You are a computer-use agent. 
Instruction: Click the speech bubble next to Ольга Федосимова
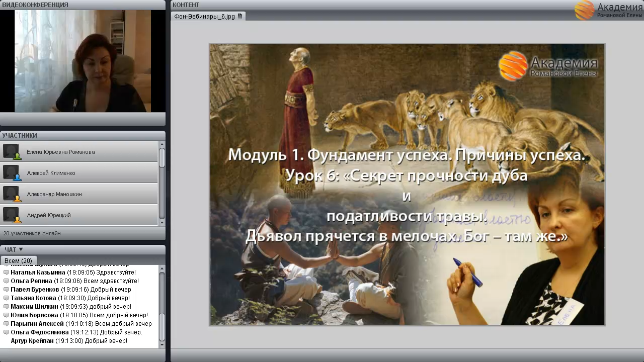tap(6, 332)
